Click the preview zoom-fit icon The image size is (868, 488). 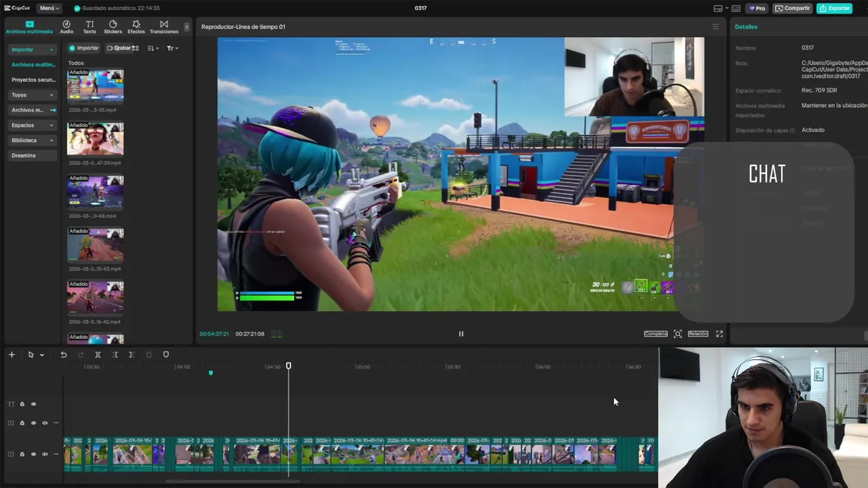point(677,333)
